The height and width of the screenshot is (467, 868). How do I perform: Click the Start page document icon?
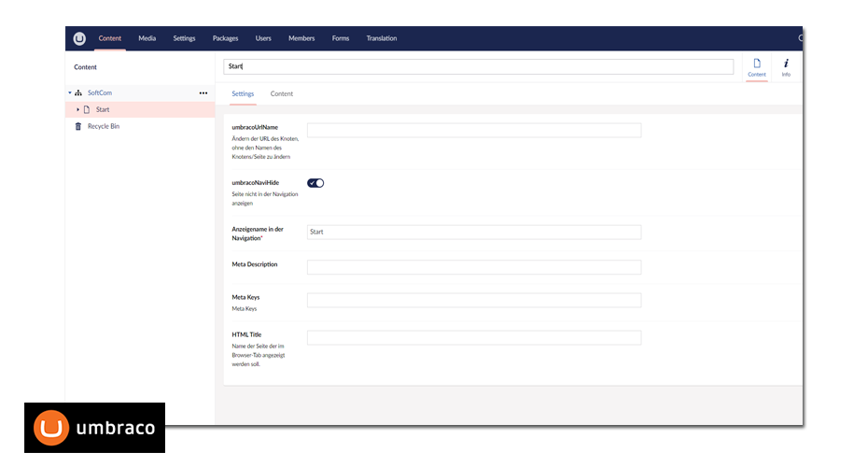pyautogui.click(x=87, y=109)
